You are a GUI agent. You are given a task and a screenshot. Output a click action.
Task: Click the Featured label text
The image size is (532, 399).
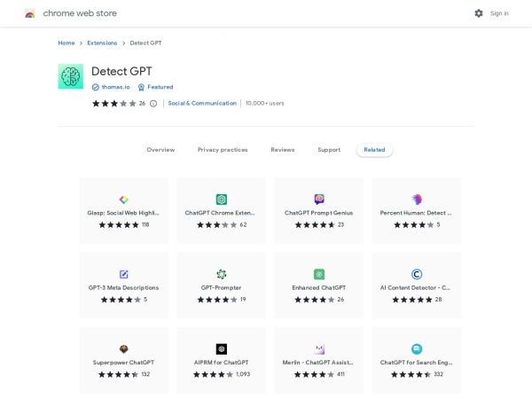click(160, 87)
